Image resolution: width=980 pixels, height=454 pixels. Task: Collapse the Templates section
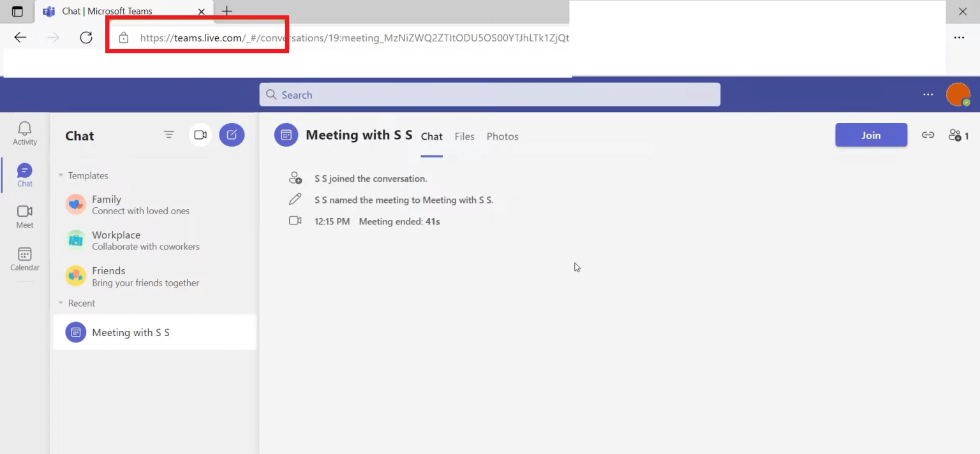tap(61, 175)
